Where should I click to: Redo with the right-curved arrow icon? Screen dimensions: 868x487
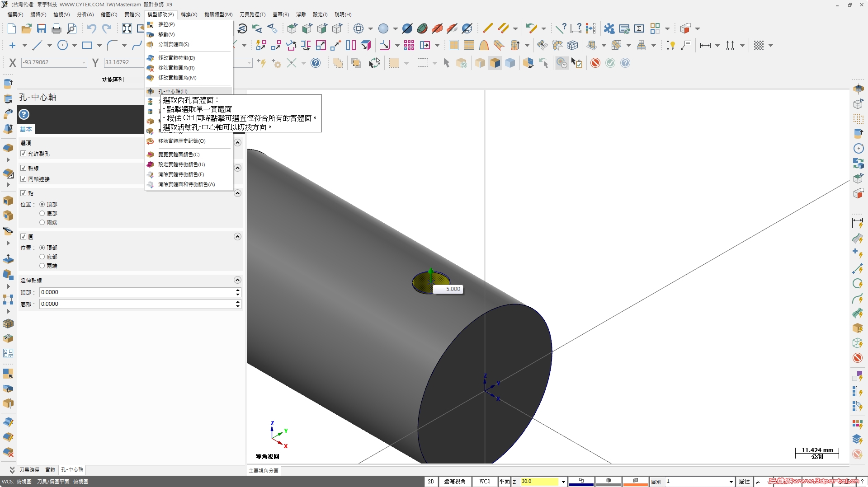(x=107, y=29)
